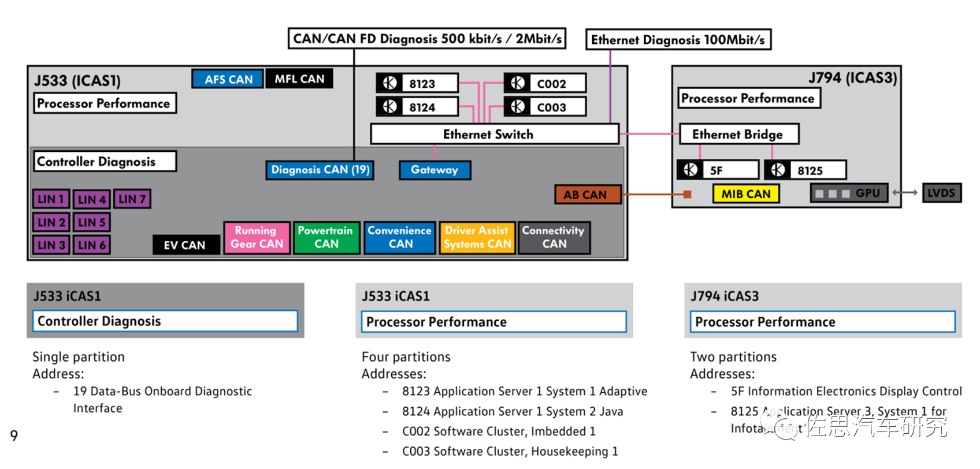Click the port icon beside 8124
Screen dimensions: 980x469
pyautogui.click(x=390, y=107)
